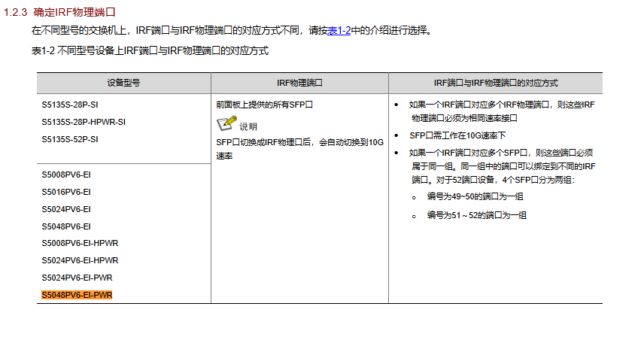Select the S5024PV6-EI-PWR model entry
644x337 pixels.
tap(77, 278)
